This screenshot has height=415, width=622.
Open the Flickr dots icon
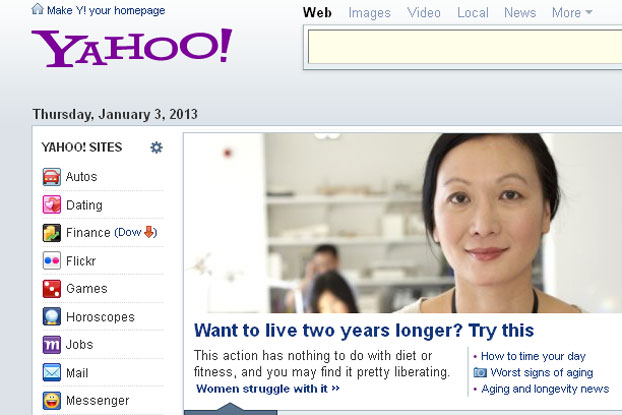coord(52,261)
